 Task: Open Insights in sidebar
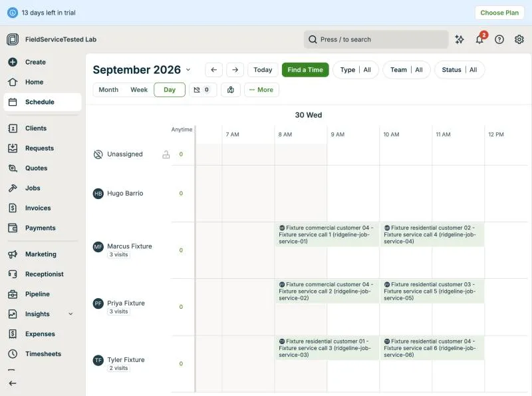(37, 314)
